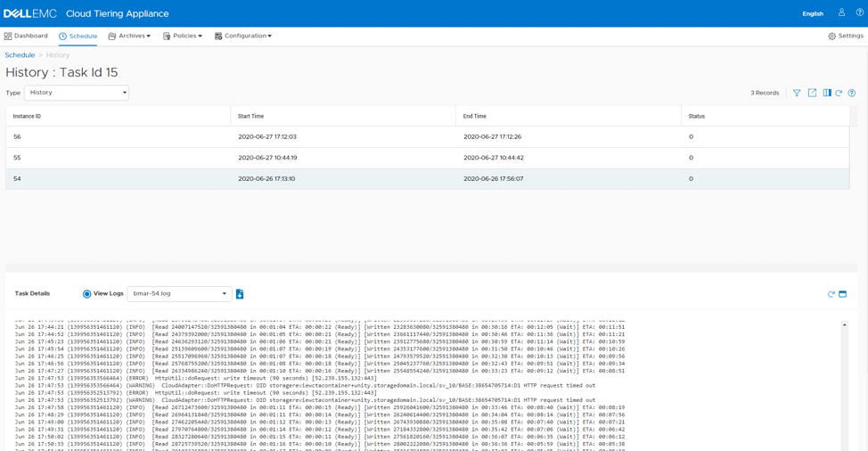Select instance row 55

pos(428,158)
